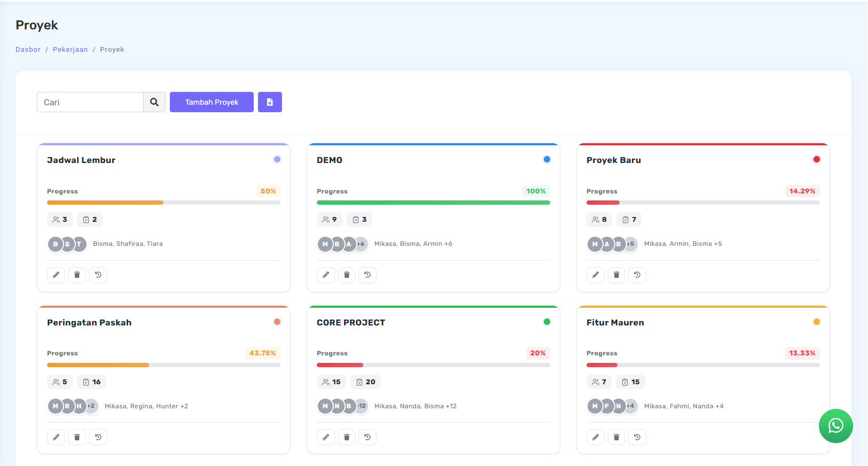Click the file import icon button
868x466 pixels.
coord(270,102)
